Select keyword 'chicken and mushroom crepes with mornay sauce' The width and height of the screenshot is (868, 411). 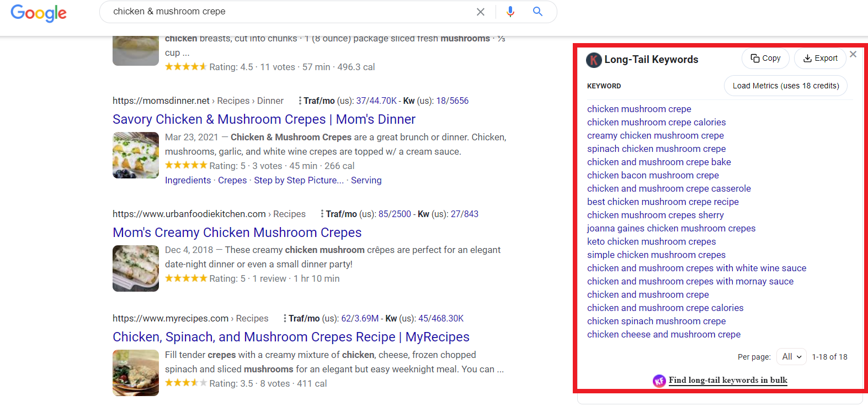(x=690, y=281)
